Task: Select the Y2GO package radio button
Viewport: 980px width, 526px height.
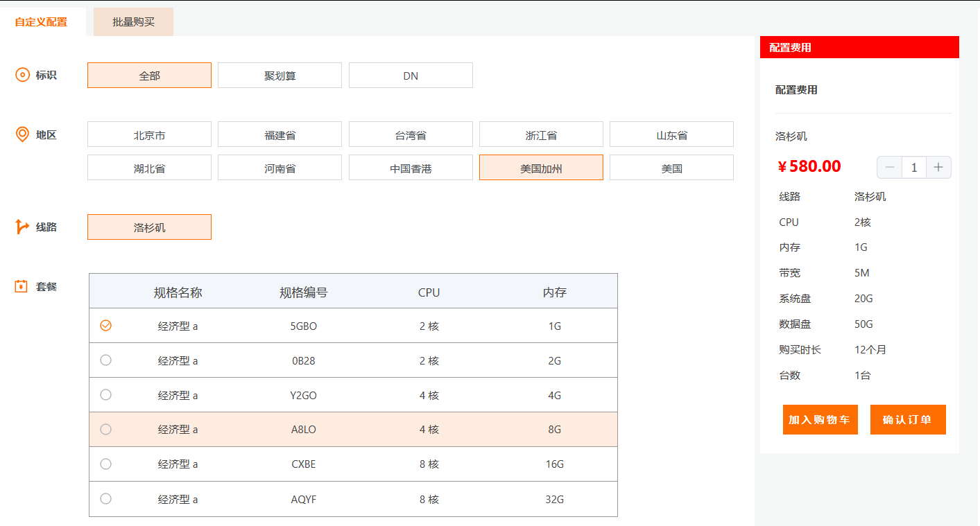Action: pyautogui.click(x=105, y=394)
